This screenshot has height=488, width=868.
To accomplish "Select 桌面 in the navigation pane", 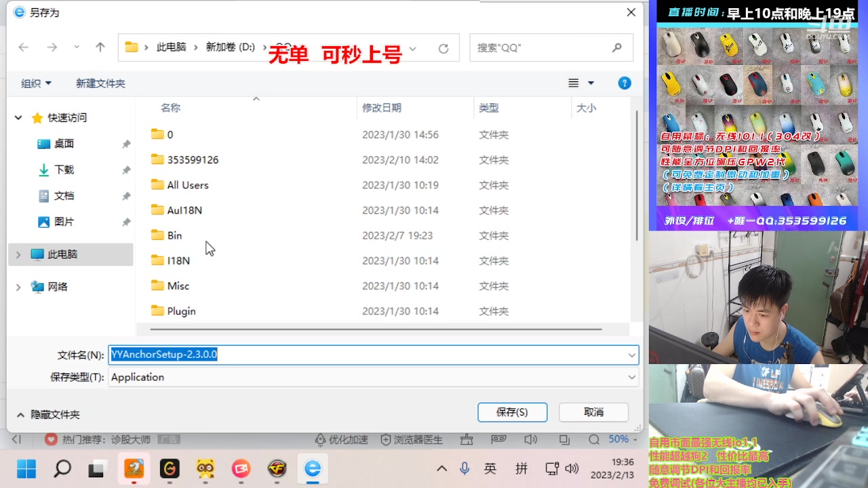I will click(x=64, y=144).
